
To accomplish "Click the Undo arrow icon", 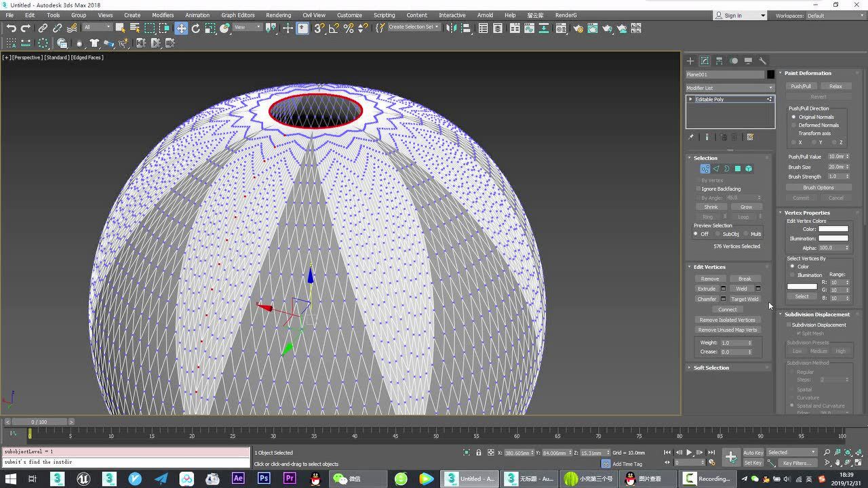I will pyautogui.click(x=11, y=28).
